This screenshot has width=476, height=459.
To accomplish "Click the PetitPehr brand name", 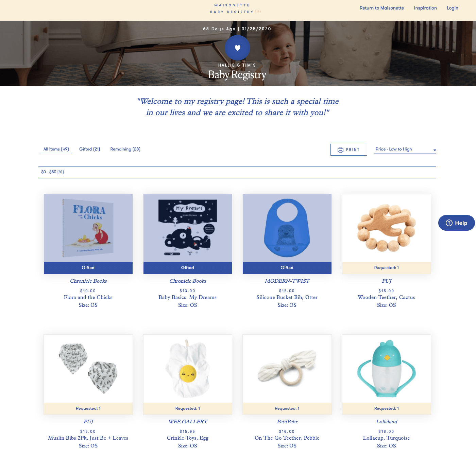I will [x=287, y=422].
